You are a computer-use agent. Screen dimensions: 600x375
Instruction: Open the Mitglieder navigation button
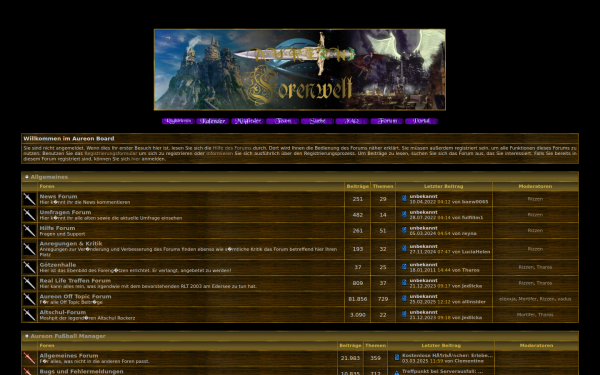click(248, 121)
